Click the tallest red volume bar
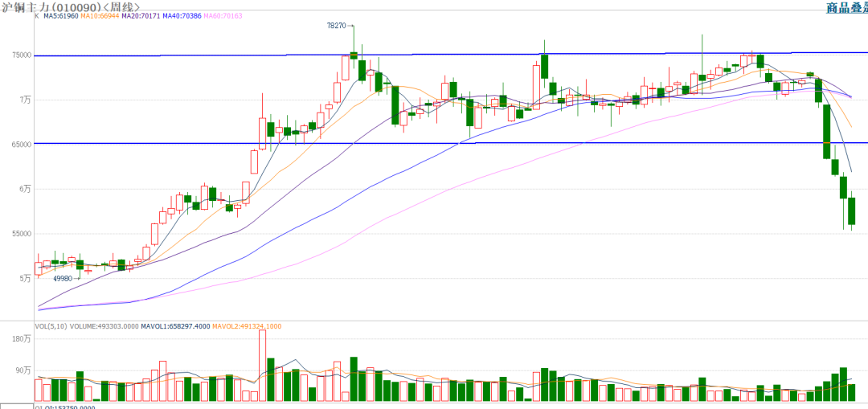868x409 pixels. coord(262,366)
